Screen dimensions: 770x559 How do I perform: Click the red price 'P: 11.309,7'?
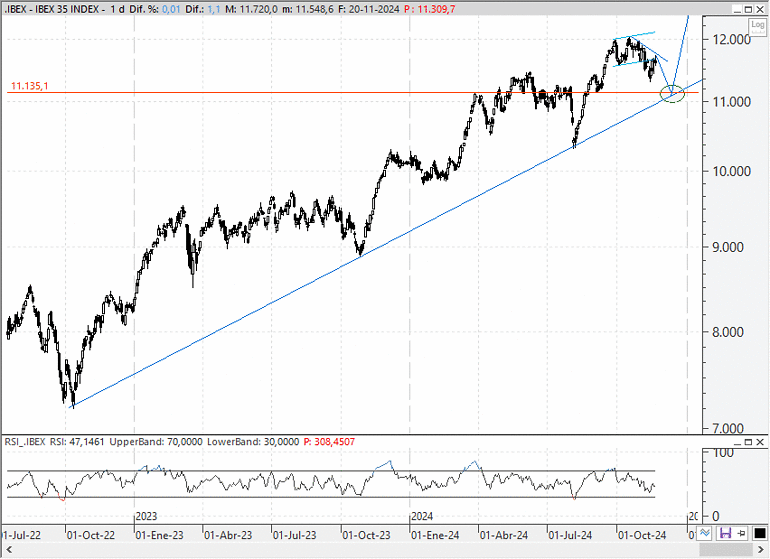(x=430, y=9)
